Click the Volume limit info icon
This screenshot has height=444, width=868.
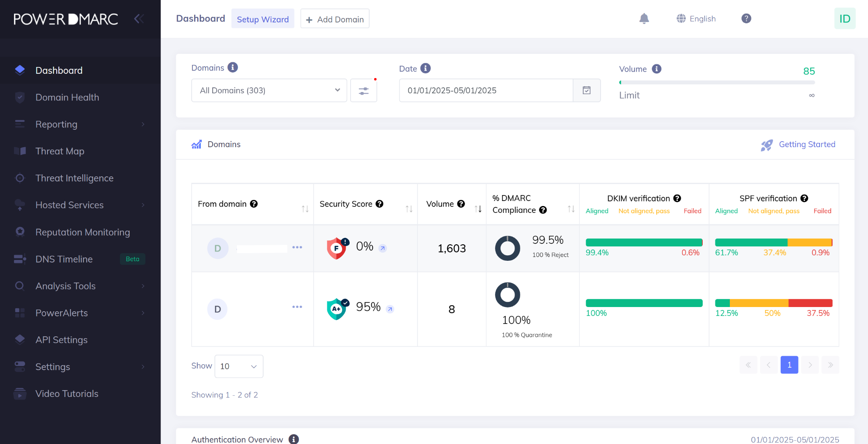(657, 69)
